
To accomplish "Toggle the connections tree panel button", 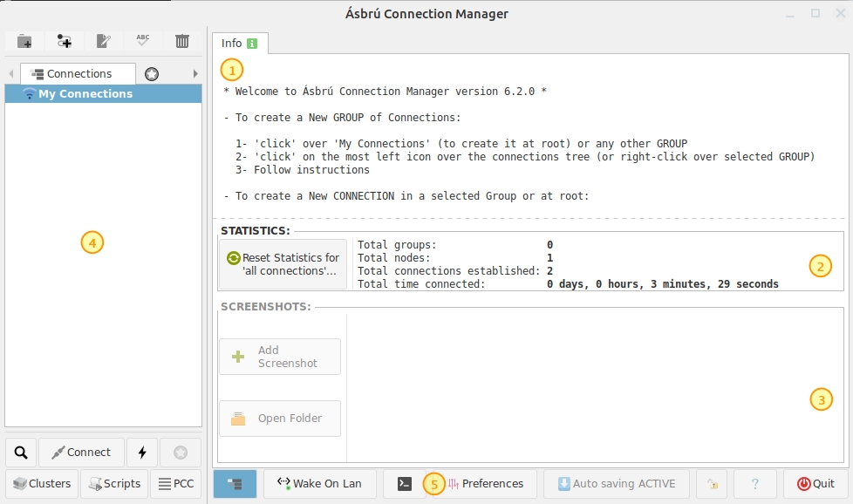I will 235,484.
